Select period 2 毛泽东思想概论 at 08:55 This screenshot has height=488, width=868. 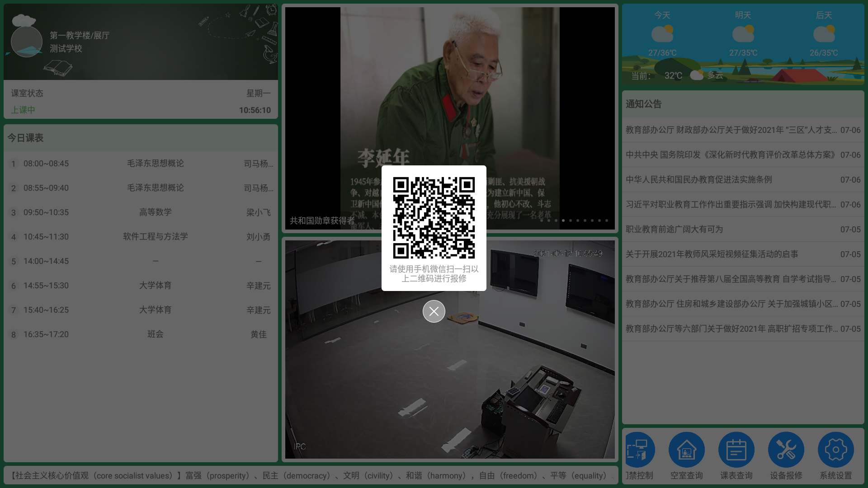coord(141,188)
